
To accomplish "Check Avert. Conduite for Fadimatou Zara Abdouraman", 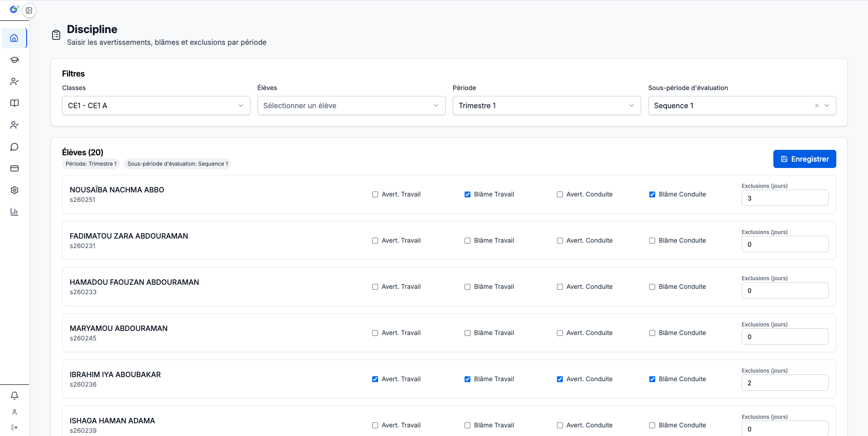I will coord(560,241).
